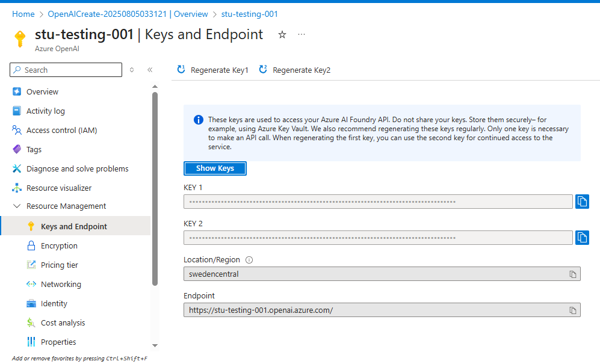This screenshot has height=364, width=600.
Task: Click the Show Keys button
Action: tap(215, 168)
